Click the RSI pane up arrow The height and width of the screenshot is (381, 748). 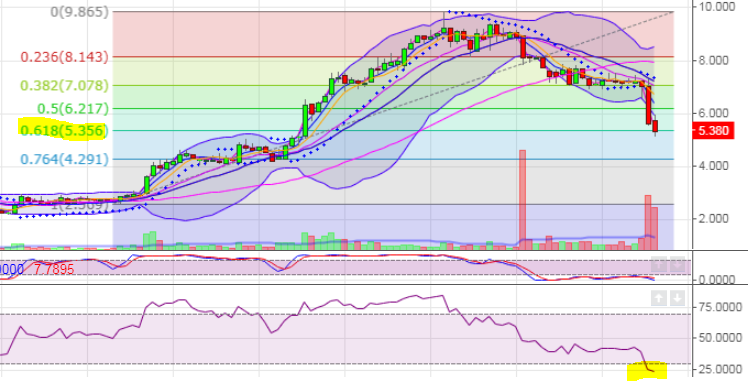(659, 299)
